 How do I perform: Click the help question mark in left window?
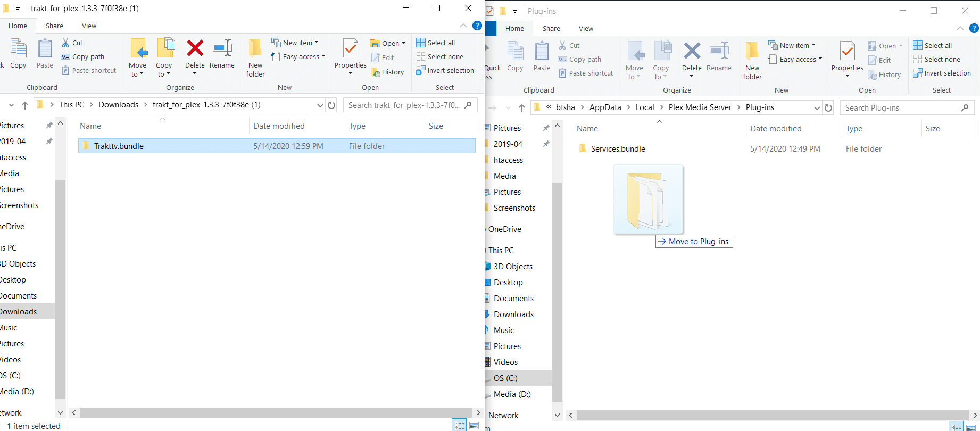pos(477,26)
